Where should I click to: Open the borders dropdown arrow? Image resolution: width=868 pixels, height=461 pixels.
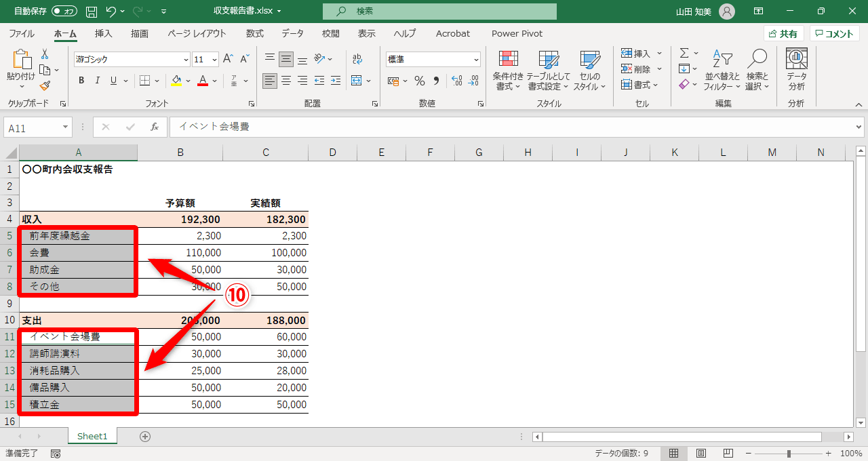pyautogui.click(x=156, y=81)
